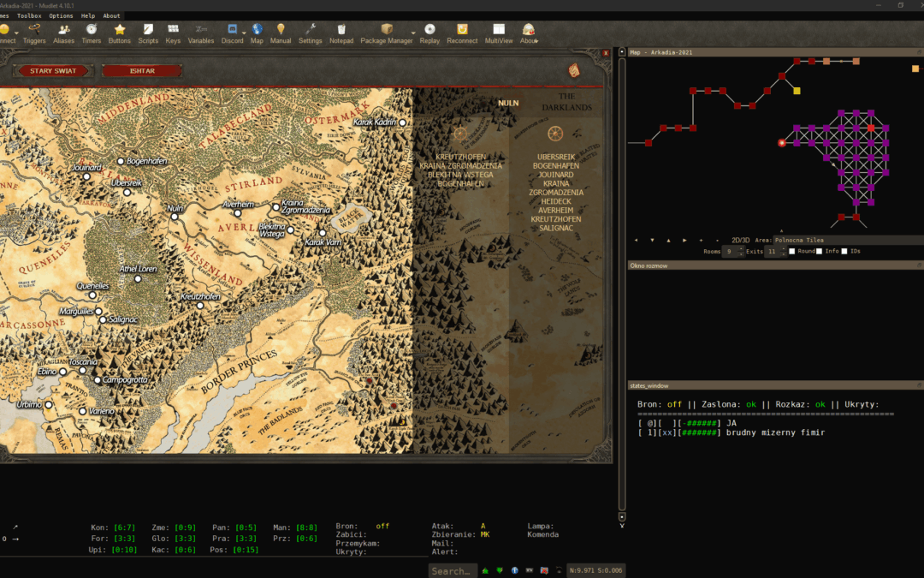Click the Nuln city marker on map
The height and width of the screenshot is (578, 924).
(175, 217)
